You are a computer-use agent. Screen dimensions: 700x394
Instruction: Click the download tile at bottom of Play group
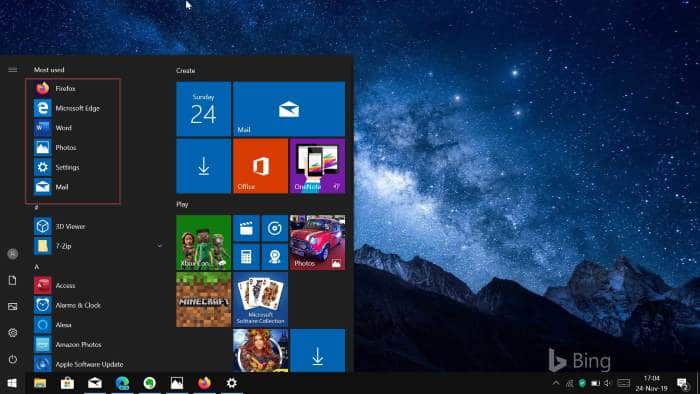[x=317, y=351]
